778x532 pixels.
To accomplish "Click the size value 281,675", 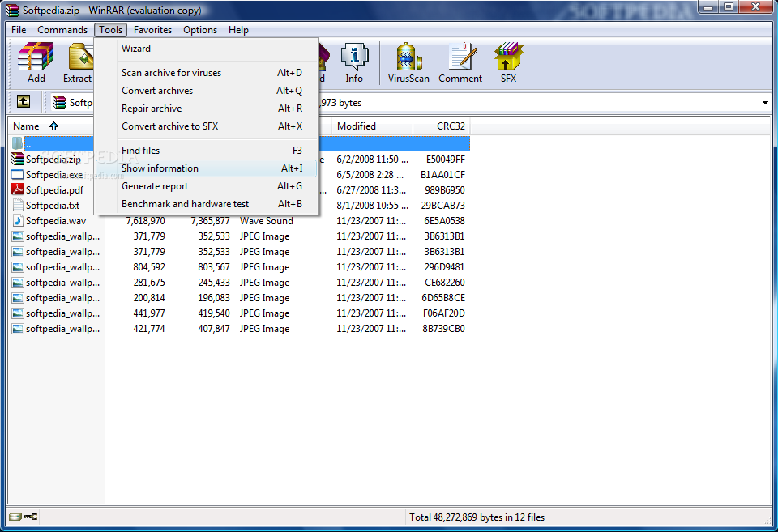I will pos(149,283).
